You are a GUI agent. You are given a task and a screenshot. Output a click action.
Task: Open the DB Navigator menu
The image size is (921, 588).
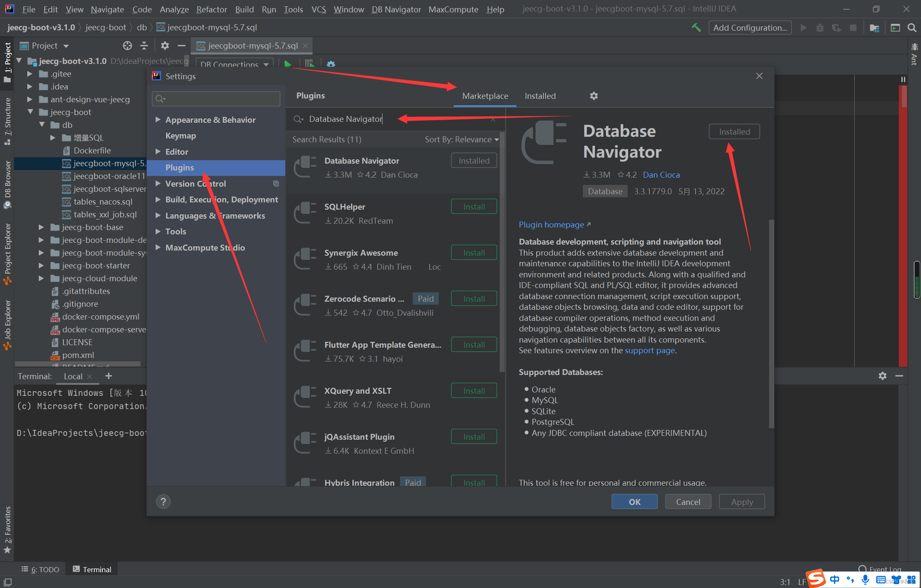pyautogui.click(x=396, y=9)
